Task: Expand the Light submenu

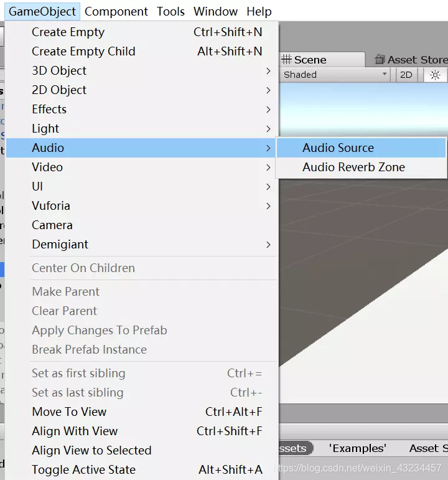Action: tap(142, 129)
